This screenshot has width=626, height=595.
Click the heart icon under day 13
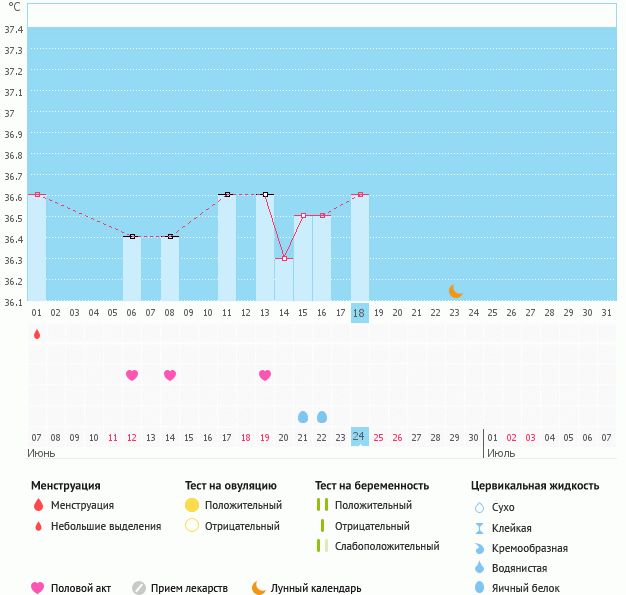click(265, 375)
